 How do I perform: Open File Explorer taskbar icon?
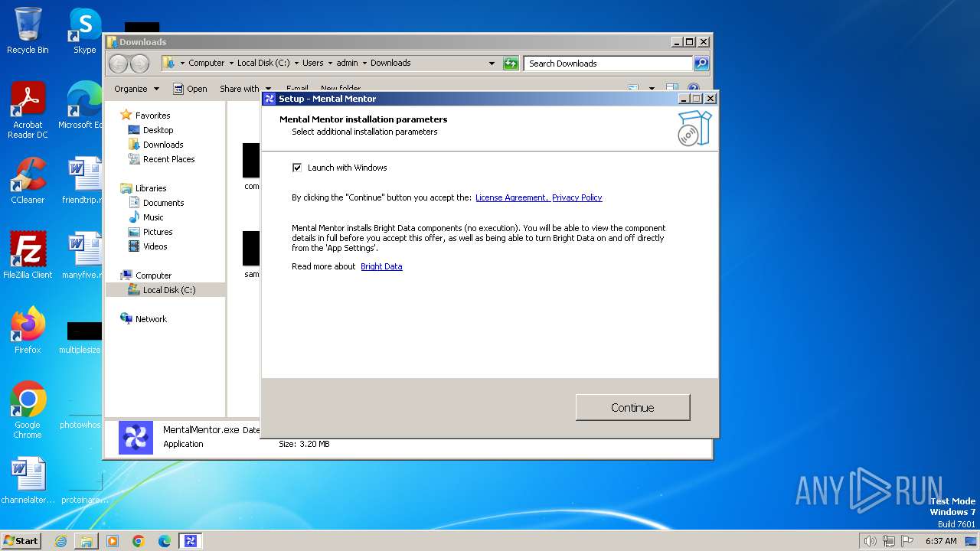(87, 541)
